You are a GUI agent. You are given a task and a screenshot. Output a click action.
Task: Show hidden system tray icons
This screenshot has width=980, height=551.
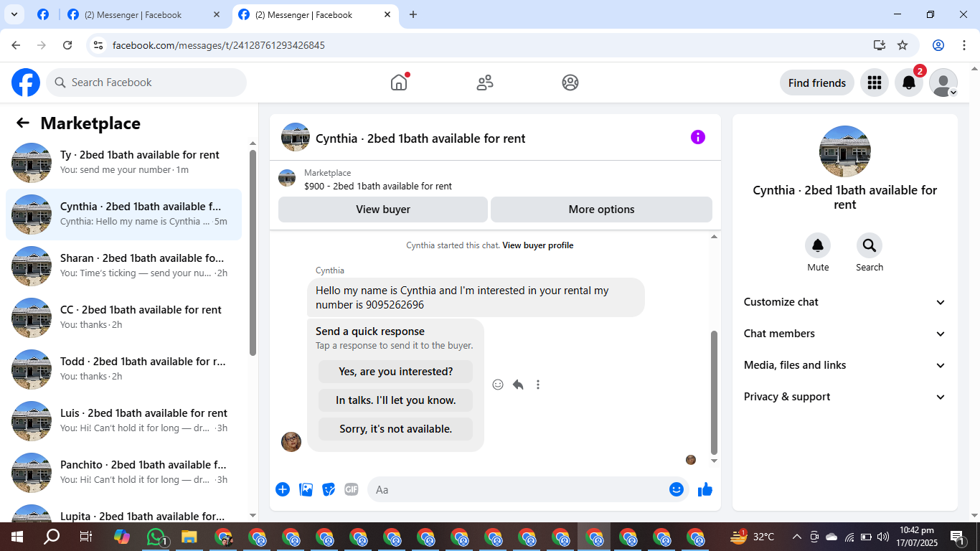click(796, 537)
